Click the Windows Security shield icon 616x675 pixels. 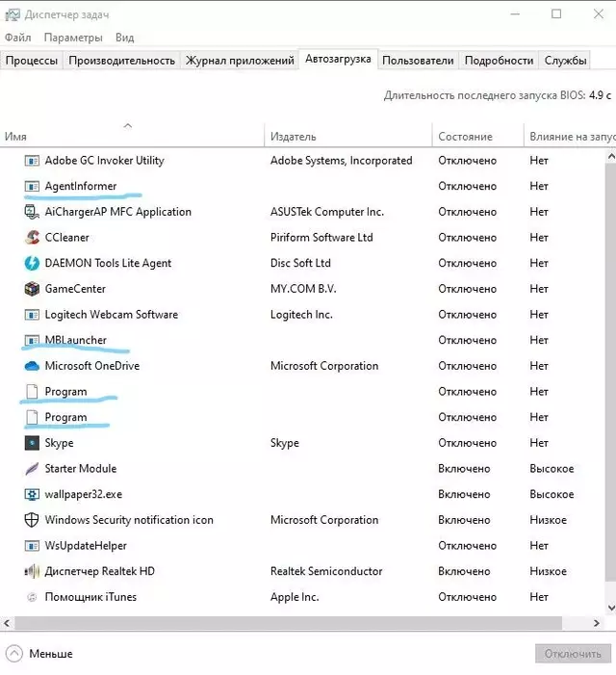32,520
